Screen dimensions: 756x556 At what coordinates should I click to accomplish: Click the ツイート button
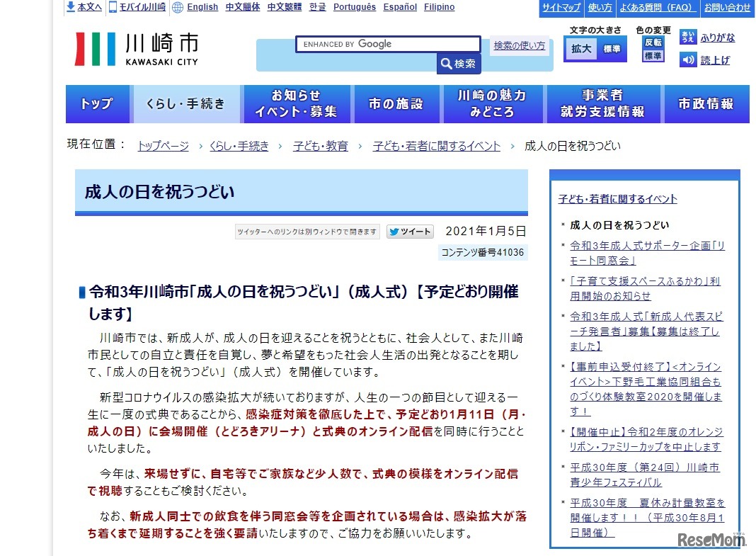point(410,232)
